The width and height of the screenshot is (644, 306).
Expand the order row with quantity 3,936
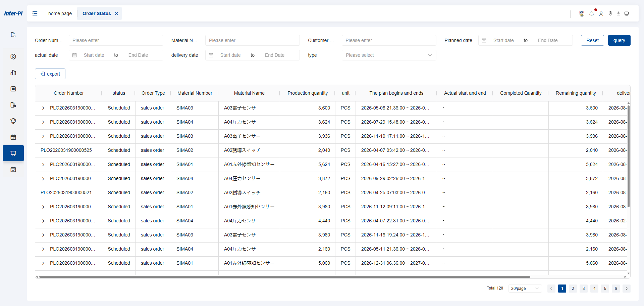pos(43,136)
